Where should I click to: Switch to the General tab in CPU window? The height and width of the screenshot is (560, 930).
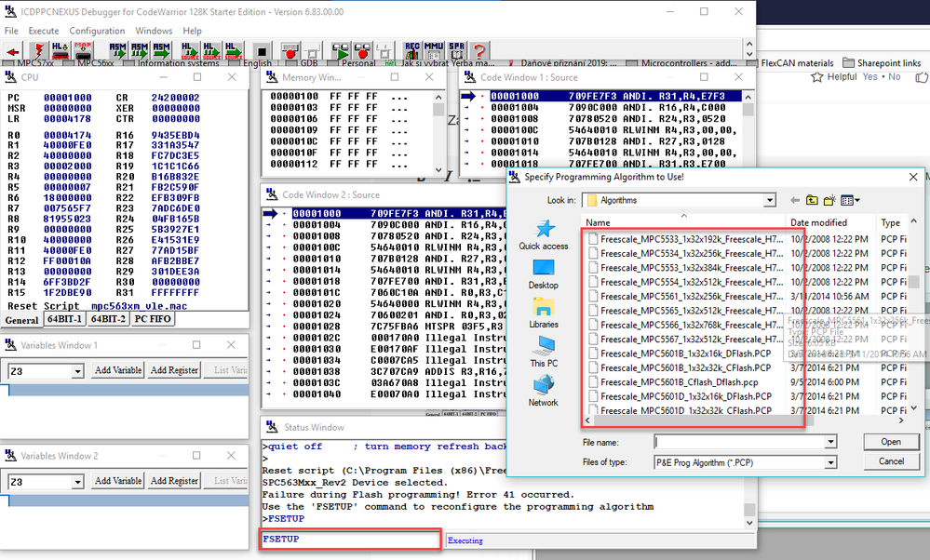click(x=22, y=320)
